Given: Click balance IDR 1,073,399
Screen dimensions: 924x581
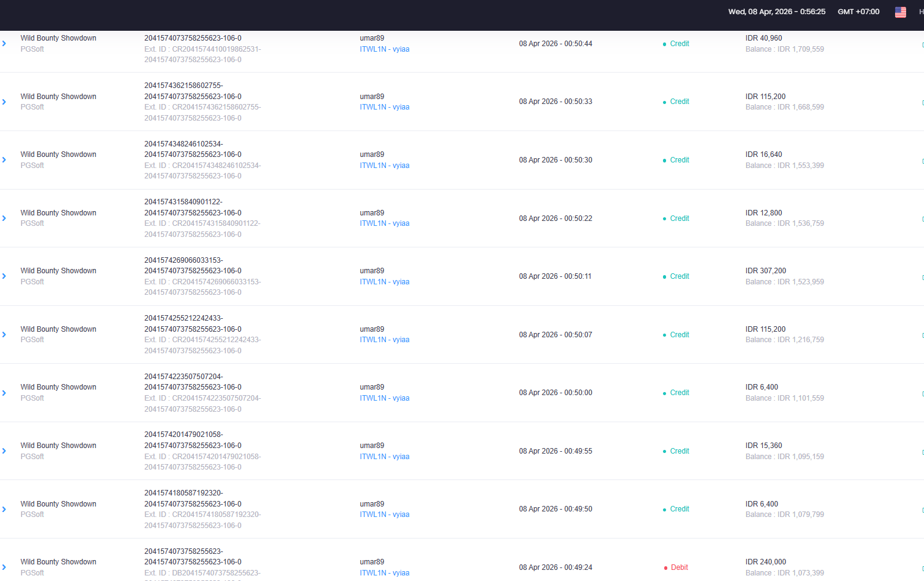Looking at the screenshot, I should click(785, 573).
